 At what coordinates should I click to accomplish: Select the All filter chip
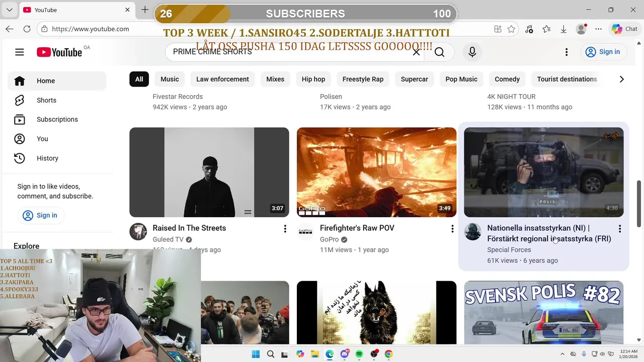[x=139, y=79]
